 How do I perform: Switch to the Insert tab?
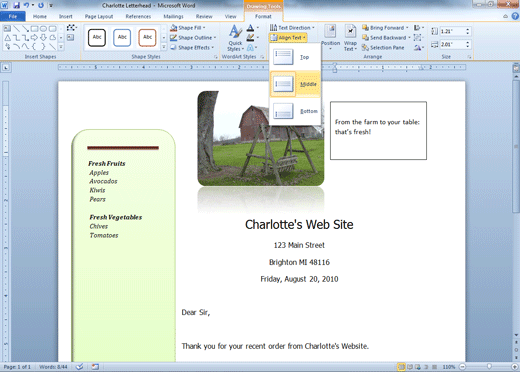(66, 16)
